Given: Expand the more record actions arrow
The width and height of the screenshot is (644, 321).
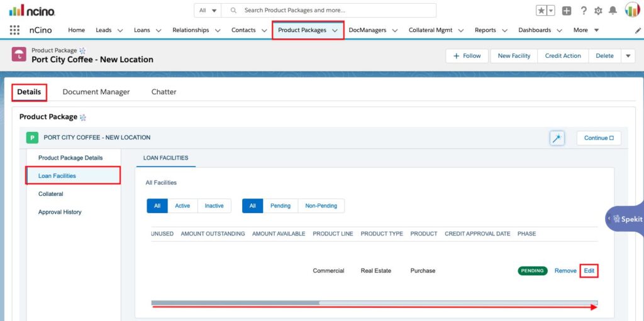Looking at the screenshot, I should pyautogui.click(x=628, y=56).
